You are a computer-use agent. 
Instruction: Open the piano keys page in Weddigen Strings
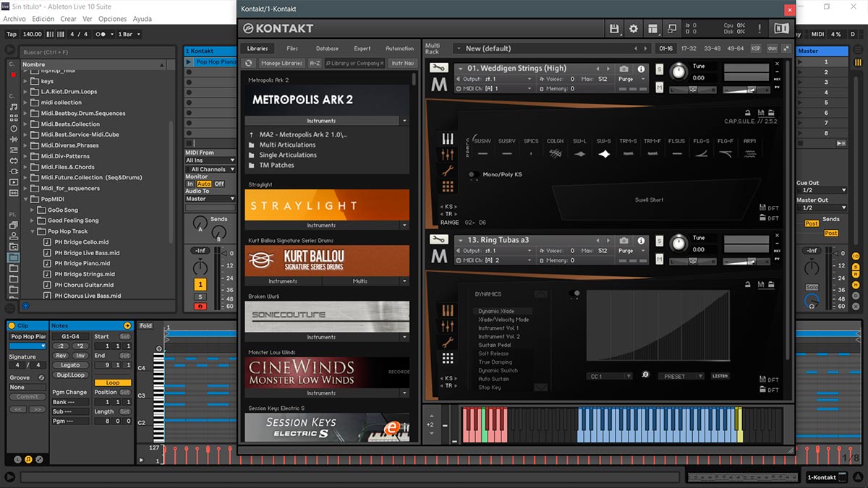coord(448,139)
